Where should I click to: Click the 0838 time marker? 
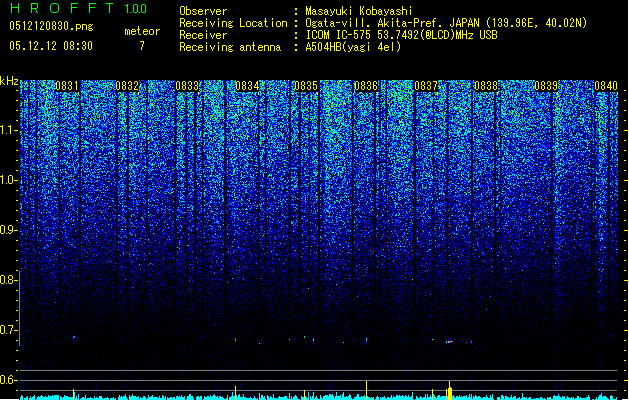coord(486,86)
